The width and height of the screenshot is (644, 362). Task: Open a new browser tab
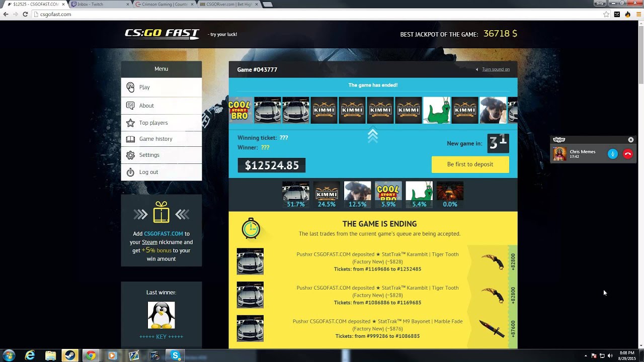pos(267,4)
